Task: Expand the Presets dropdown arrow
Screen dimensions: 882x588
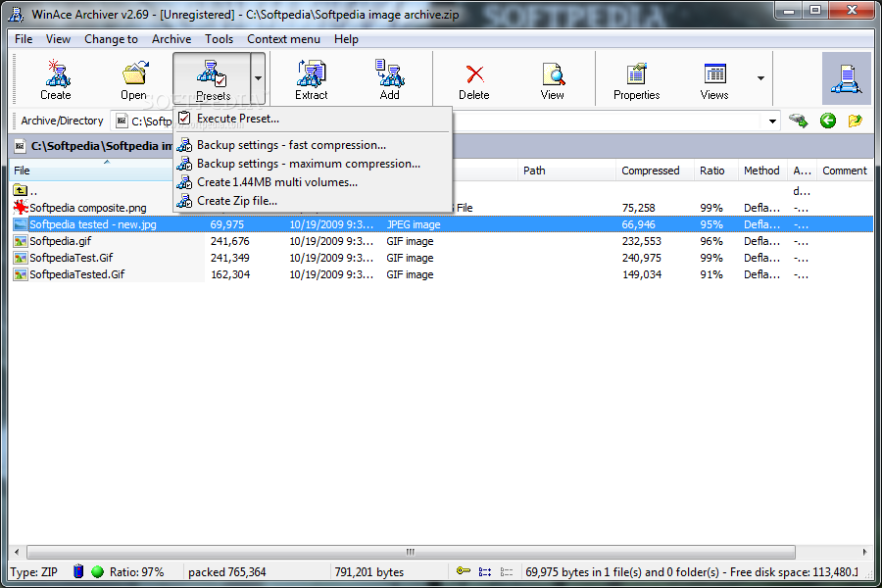Action: click(x=258, y=78)
